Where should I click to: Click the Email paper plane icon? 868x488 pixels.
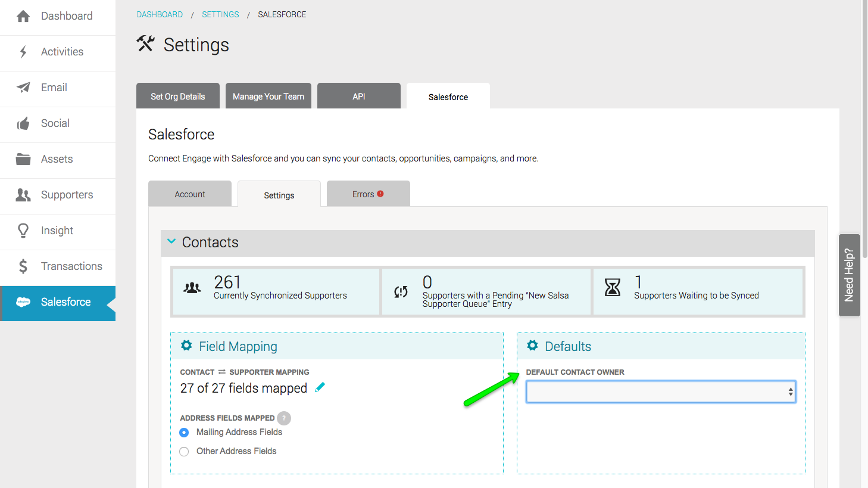tap(23, 88)
